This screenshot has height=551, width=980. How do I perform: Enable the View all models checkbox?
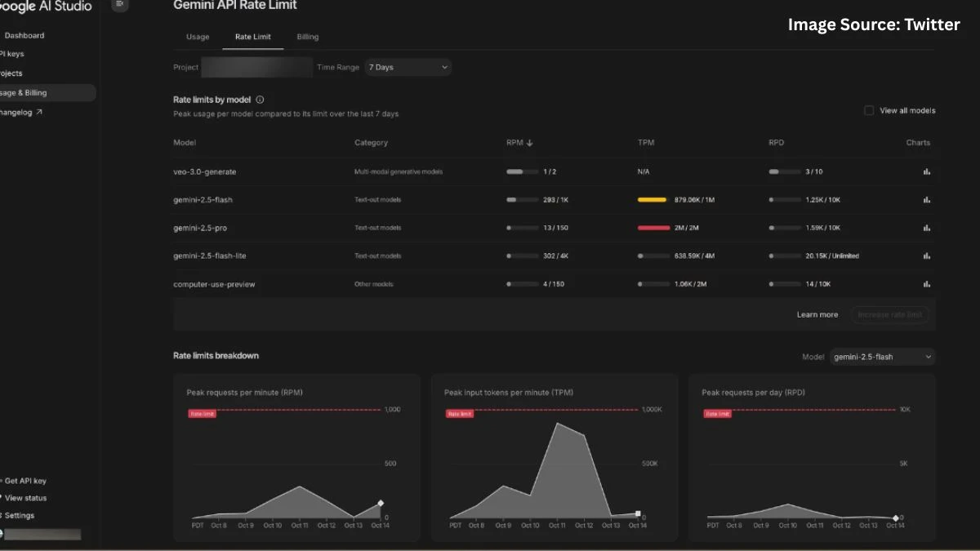tap(869, 110)
